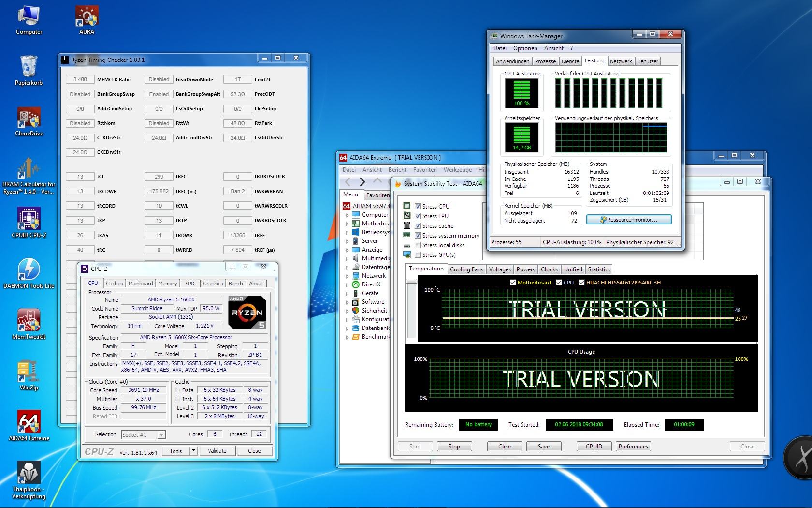The height and width of the screenshot is (508, 812).
Task: Click the Stress GPU(s) monitor icon
Action: point(407,254)
